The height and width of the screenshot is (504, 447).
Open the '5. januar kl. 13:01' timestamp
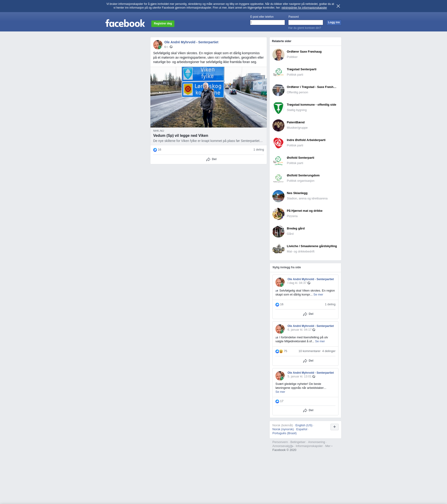pyautogui.click(x=299, y=376)
